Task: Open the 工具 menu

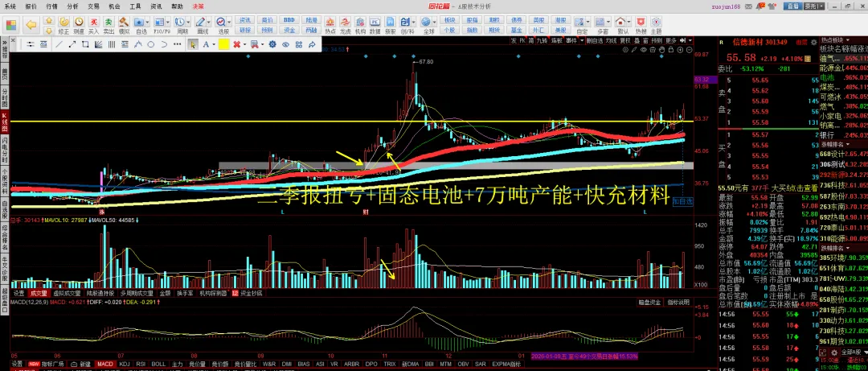Action: coord(135,6)
